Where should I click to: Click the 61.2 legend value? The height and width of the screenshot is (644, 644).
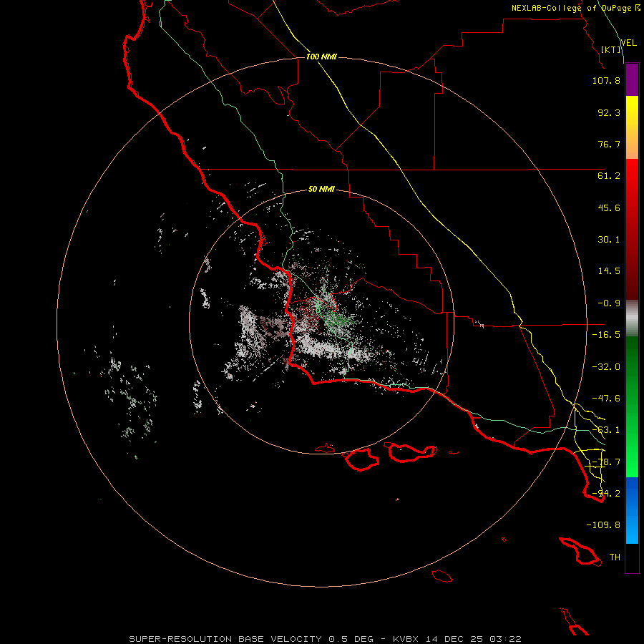tap(609, 176)
